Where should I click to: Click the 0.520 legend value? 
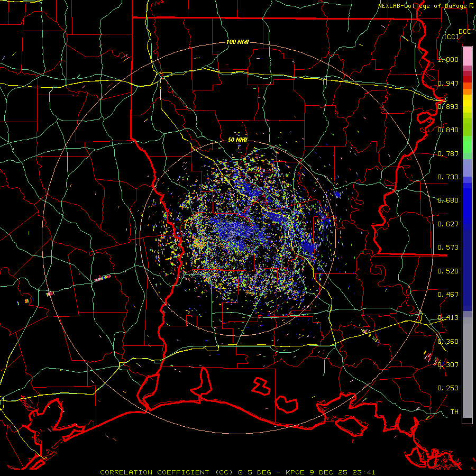tap(448, 271)
